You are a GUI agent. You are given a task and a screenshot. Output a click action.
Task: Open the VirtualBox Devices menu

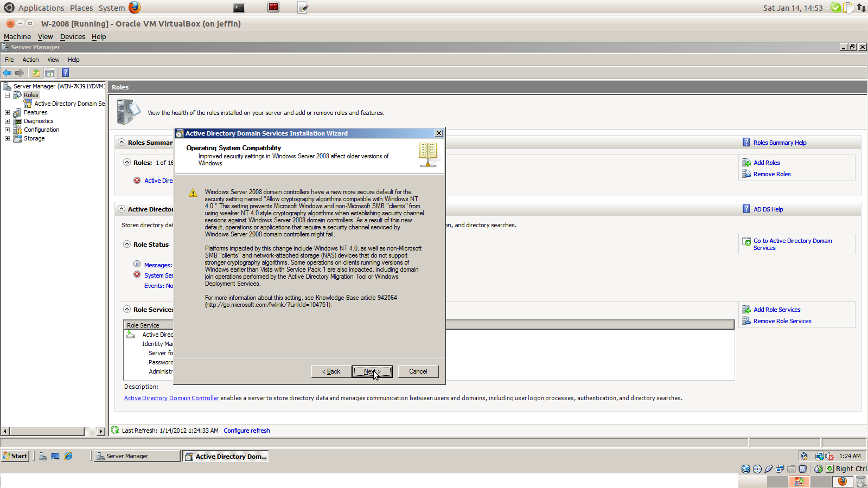point(73,37)
